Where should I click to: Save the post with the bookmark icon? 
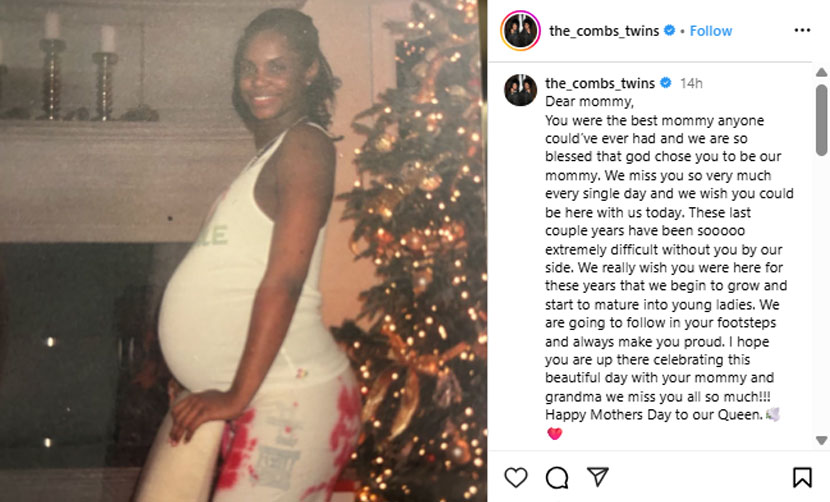[x=802, y=477]
